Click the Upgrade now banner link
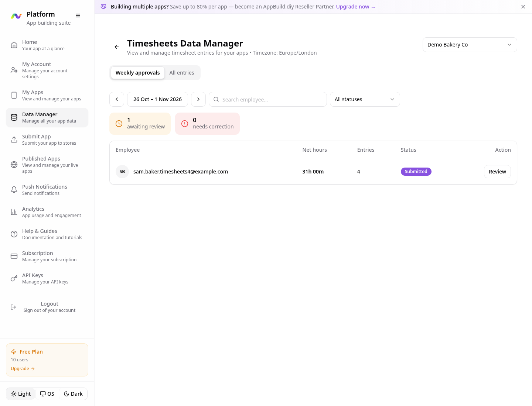 click(x=355, y=7)
